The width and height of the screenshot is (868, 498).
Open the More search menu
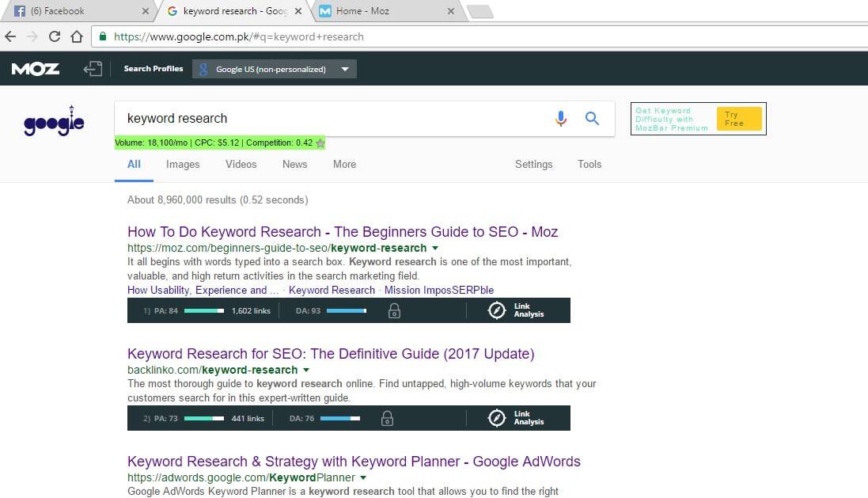(x=344, y=165)
